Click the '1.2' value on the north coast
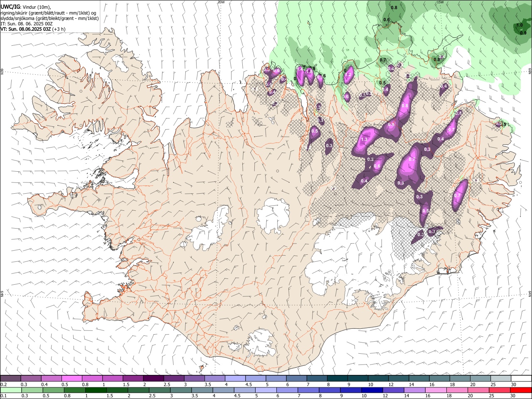The image size is (532, 399). [x=349, y=75]
